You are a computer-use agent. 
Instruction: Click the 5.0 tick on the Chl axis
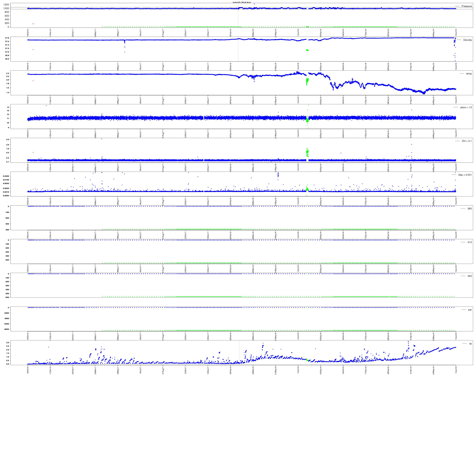[8, 139]
